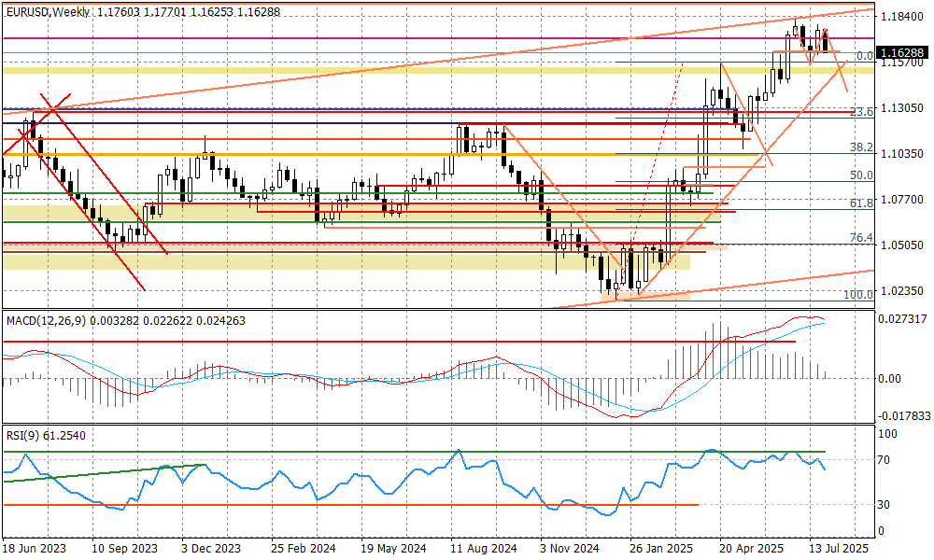The image size is (934, 560).
Task: Select the 25 Feb 2024 date label
Action: [x=304, y=548]
